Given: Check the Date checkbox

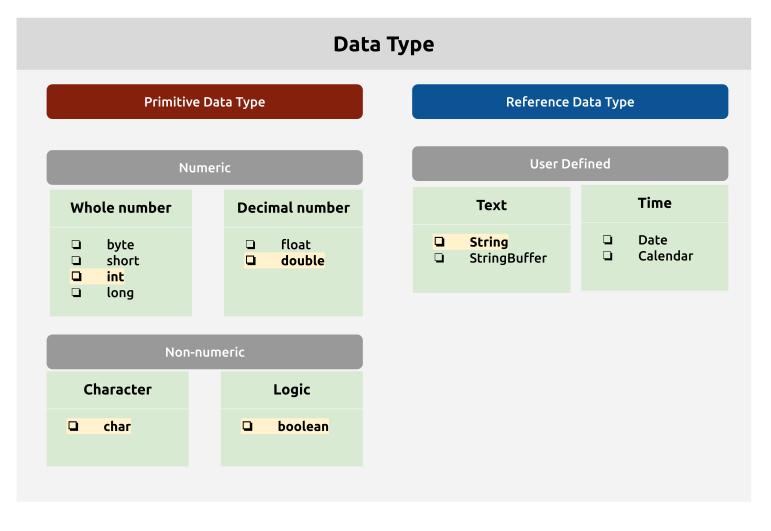Looking at the screenshot, I should pos(607,240).
